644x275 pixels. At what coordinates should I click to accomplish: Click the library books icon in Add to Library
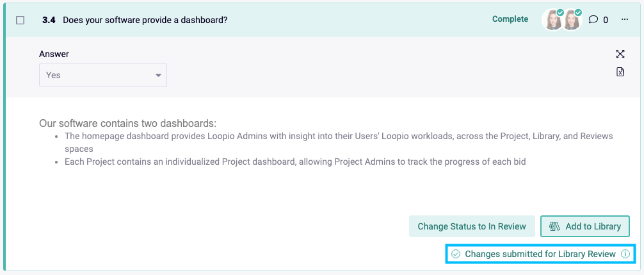tap(555, 226)
